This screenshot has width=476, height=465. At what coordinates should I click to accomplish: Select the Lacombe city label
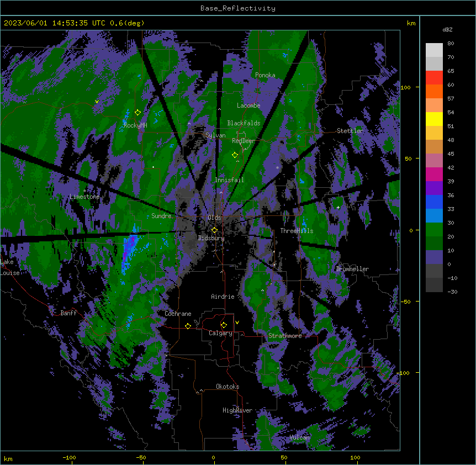pos(248,105)
